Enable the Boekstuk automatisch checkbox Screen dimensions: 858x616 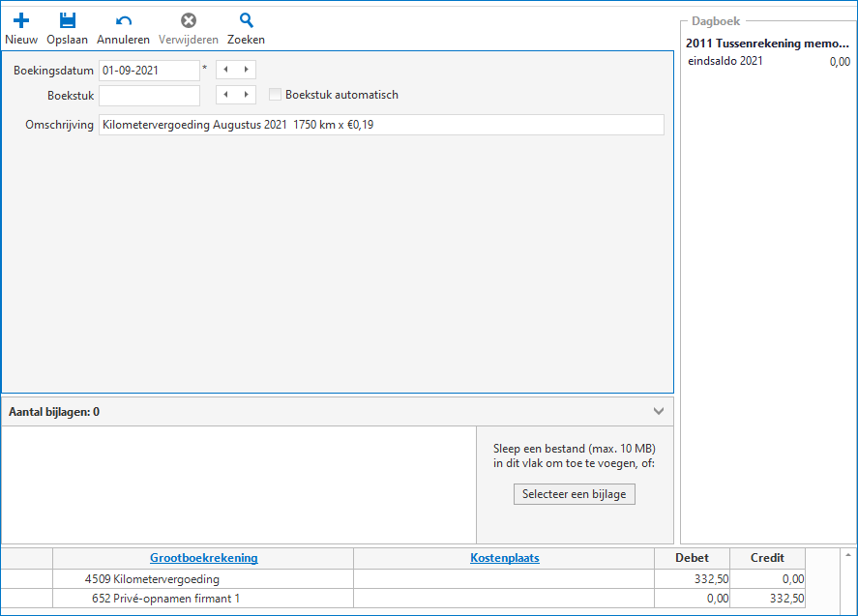(x=276, y=95)
